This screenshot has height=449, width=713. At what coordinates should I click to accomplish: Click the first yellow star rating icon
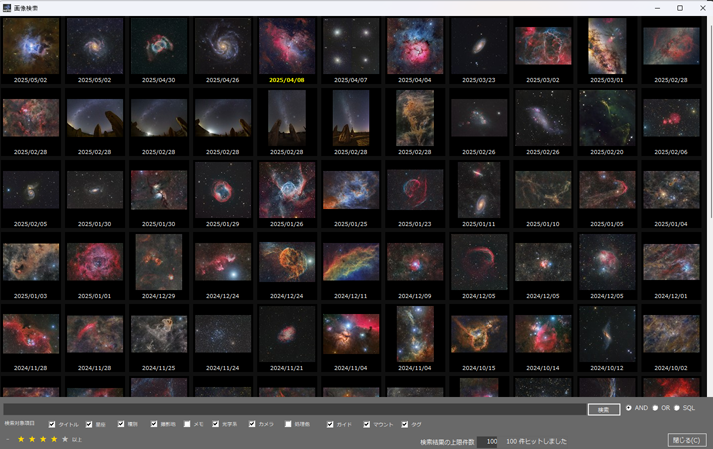[21, 439]
